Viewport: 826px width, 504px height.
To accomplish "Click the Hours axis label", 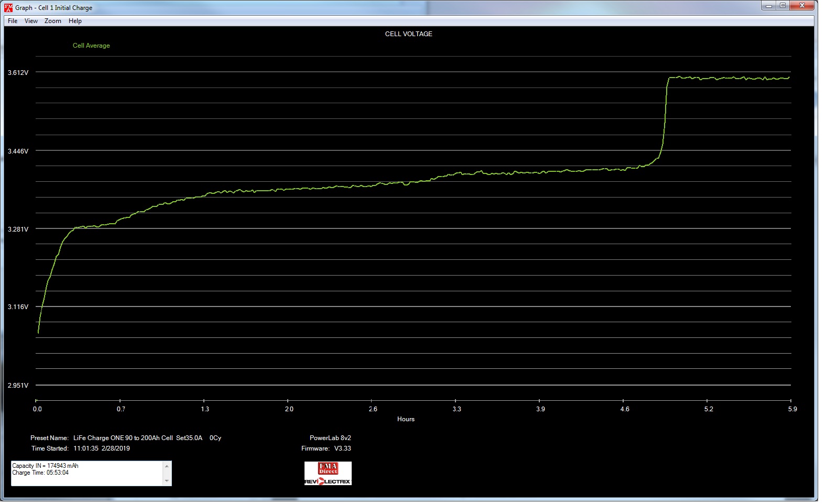I will [406, 419].
